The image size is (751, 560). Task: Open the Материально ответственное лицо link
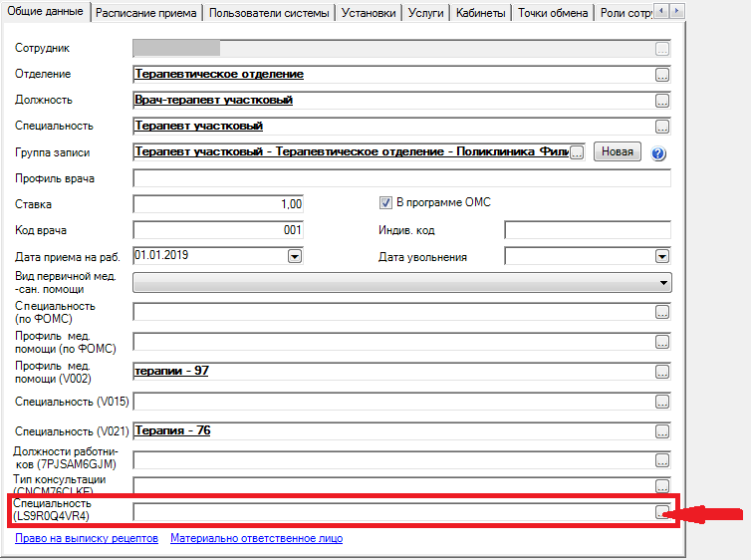pos(256,538)
